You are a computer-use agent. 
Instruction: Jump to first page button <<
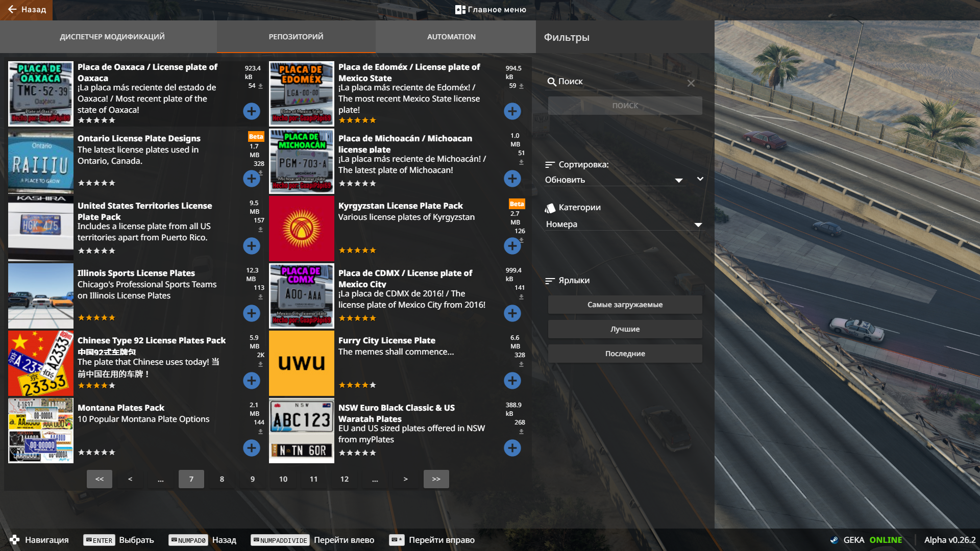[x=100, y=479]
